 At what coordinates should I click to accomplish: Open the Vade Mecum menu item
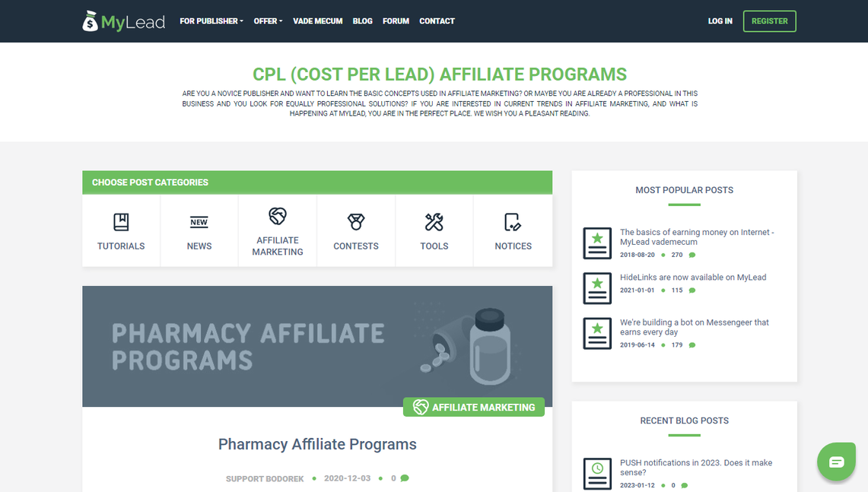point(318,21)
